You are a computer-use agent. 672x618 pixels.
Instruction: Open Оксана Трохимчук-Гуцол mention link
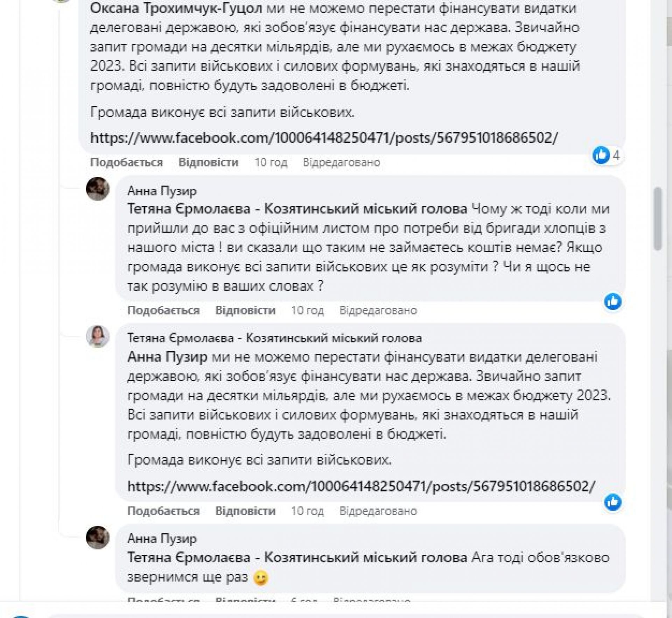click(176, 8)
